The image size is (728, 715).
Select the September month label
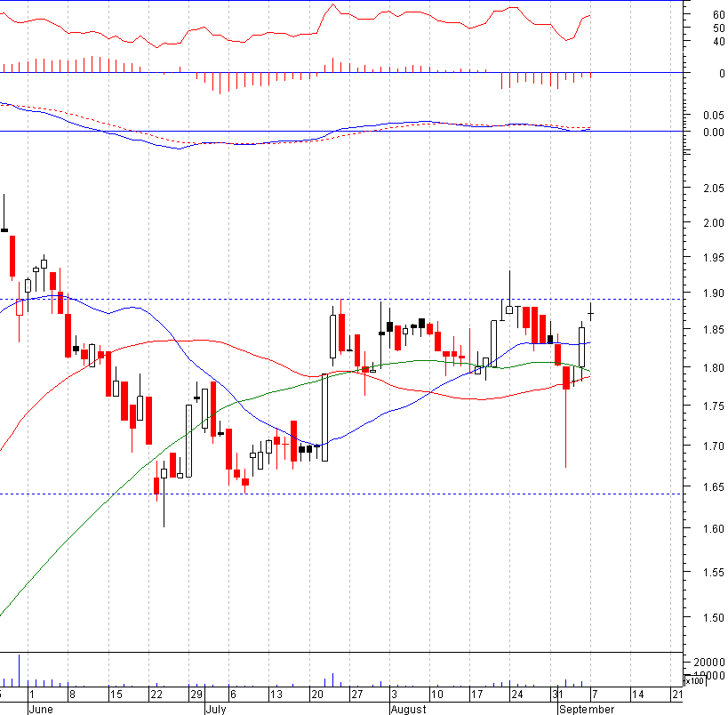point(587,710)
